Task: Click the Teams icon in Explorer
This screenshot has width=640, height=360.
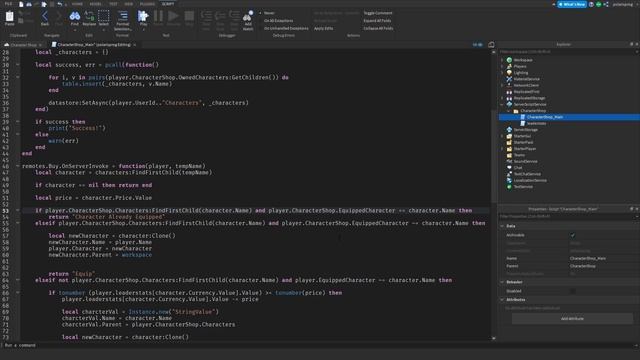Action: coord(509,155)
